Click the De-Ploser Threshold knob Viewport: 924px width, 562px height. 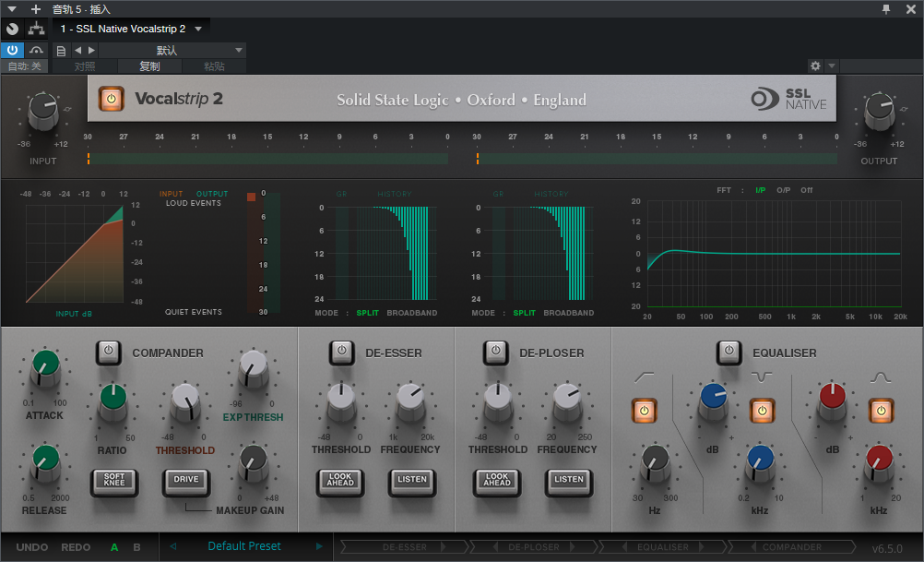click(498, 401)
